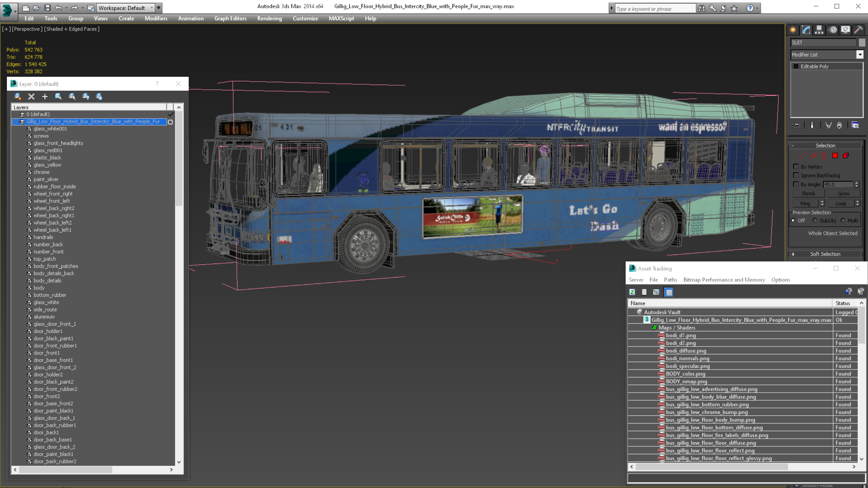
Task: Click binoculars search icon in title bar
Action: click(702, 8)
